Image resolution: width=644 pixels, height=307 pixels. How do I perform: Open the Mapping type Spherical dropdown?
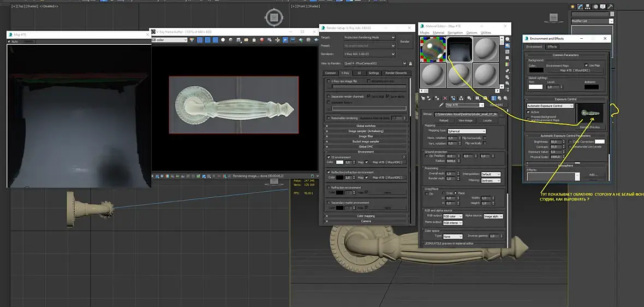click(466, 131)
